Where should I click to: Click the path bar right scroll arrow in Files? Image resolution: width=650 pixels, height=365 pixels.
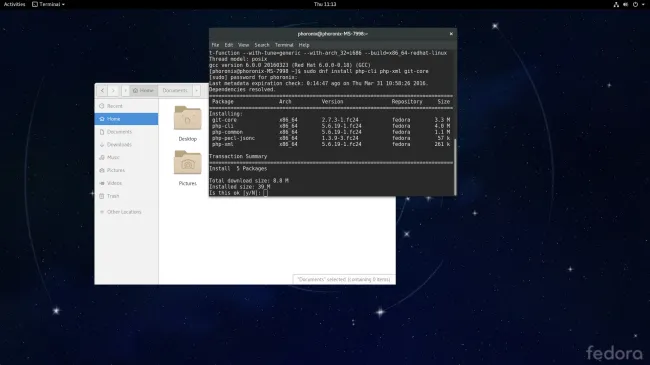(x=196, y=90)
